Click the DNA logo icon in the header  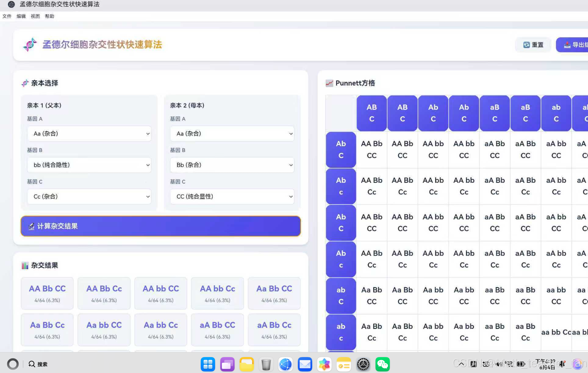click(30, 45)
